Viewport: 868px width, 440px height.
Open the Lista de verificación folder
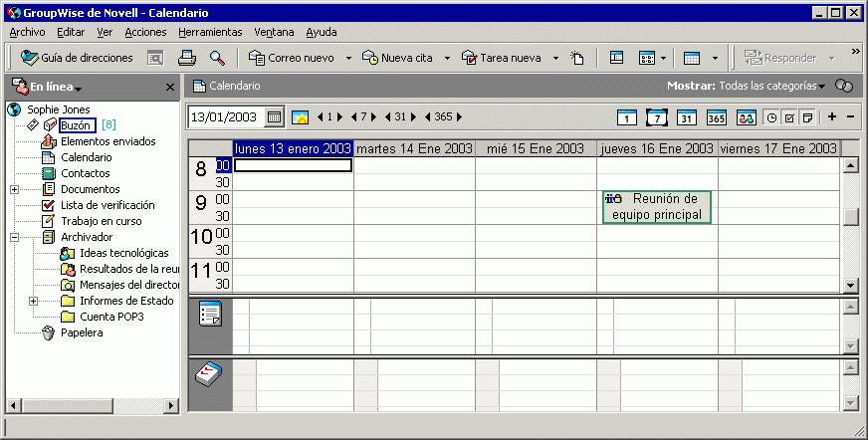coord(108,205)
